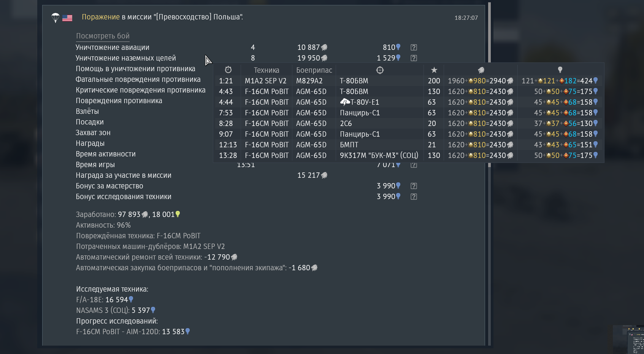Click the research bulb column header icon
Screen dimensions: 644x354
coord(560,70)
